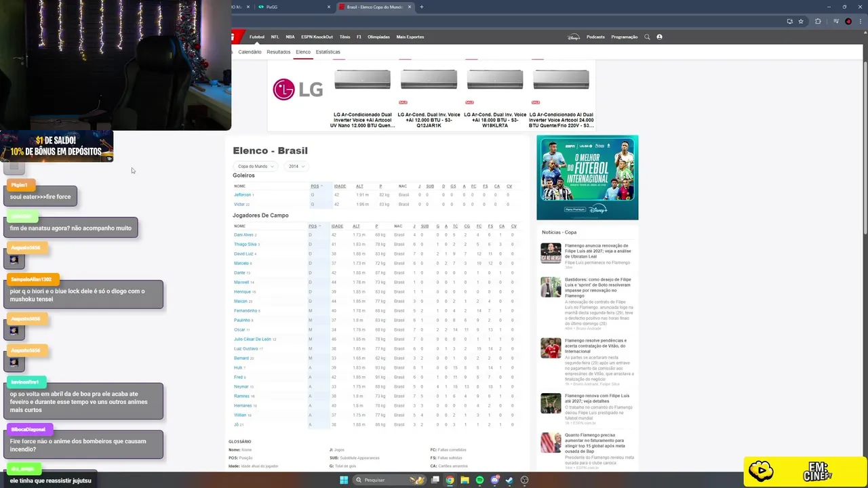Viewport: 868px width, 488px height.
Task: Switch to the Calendário tab
Action: tap(250, 52)
